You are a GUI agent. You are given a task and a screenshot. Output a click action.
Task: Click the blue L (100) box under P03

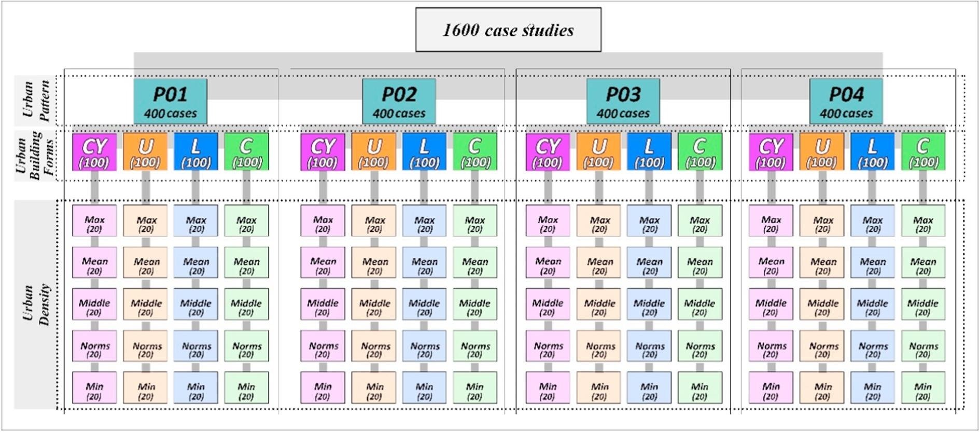pos(649,152)
